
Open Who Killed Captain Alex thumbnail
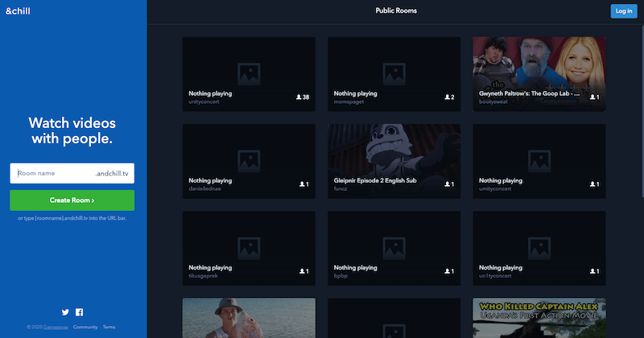click(x=539, y=318)
